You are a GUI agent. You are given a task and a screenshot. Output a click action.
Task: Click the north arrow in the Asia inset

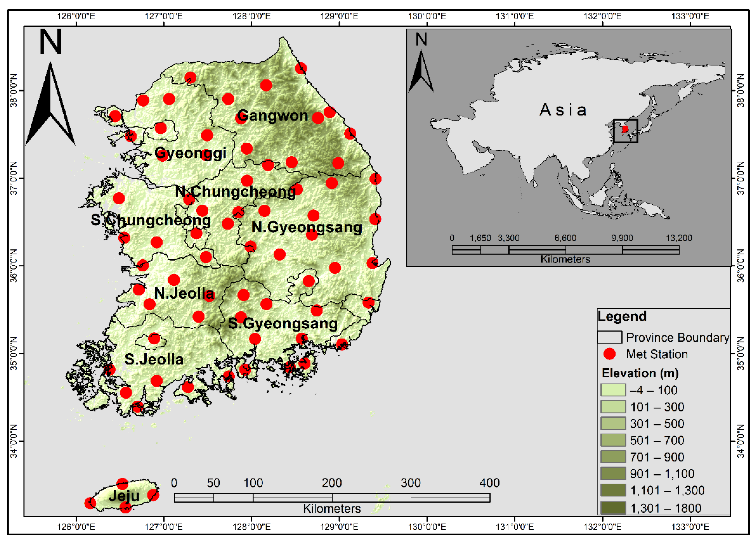pos(421,72)
